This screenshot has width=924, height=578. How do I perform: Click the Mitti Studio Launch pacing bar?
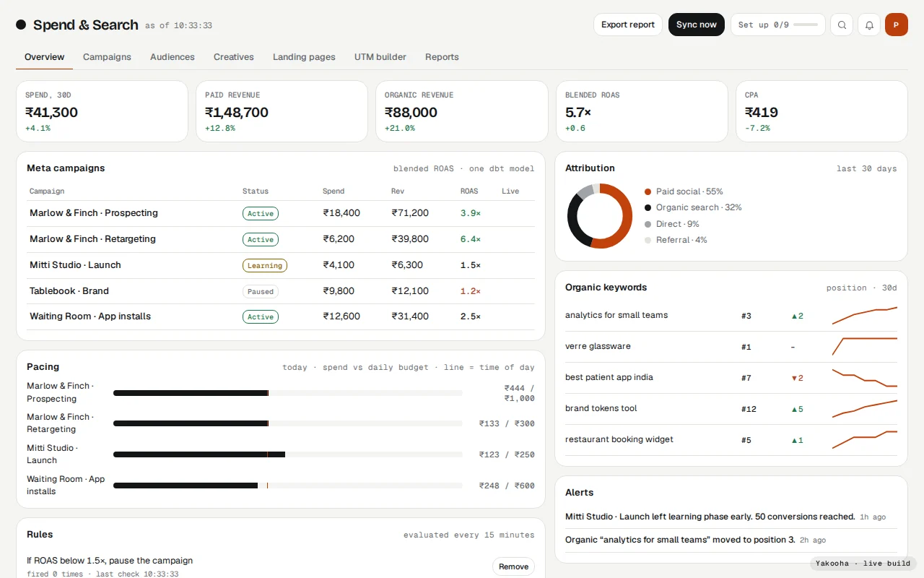coord(288,454)
